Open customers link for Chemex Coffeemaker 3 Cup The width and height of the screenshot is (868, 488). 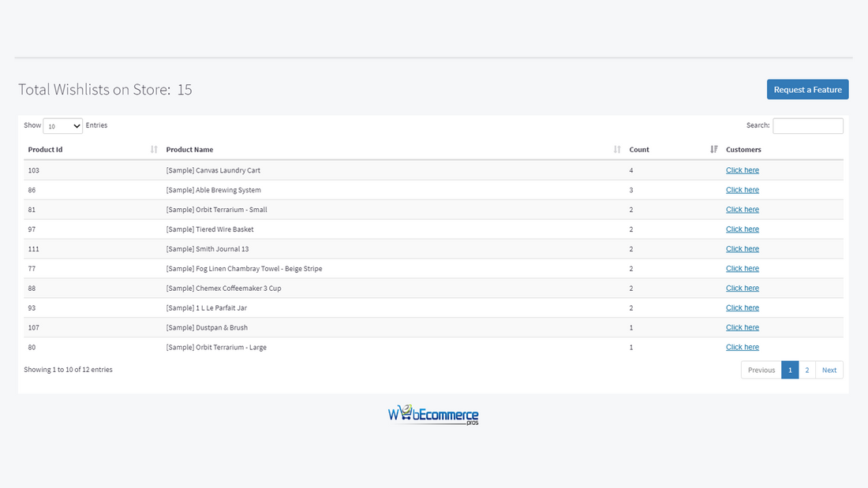click(x=743, y=289)
